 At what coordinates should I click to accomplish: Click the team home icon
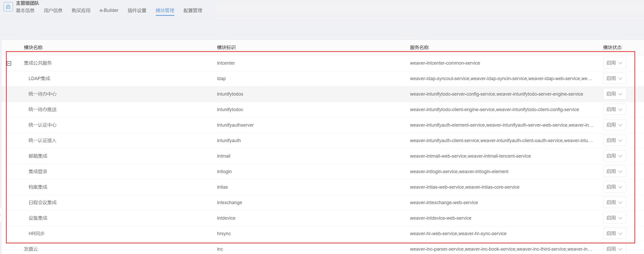coord(8,7)
